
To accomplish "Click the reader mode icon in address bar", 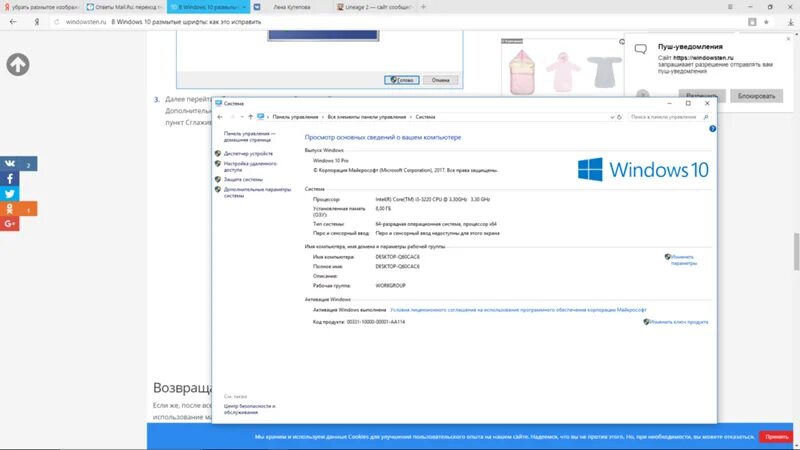I will 752,22.
